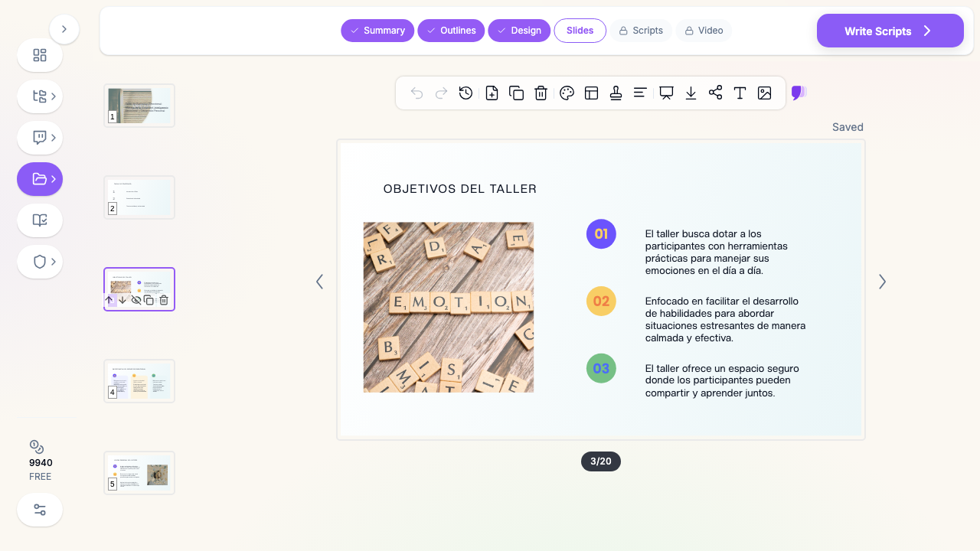Open the dashboard grid icon in sidebar

coord(40,55)
